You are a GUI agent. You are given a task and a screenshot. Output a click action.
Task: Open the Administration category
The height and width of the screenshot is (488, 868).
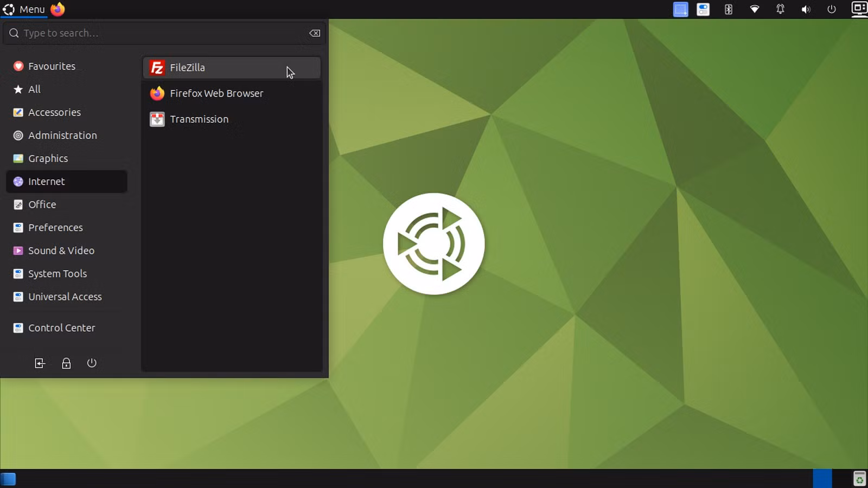(x=66, y=136)
